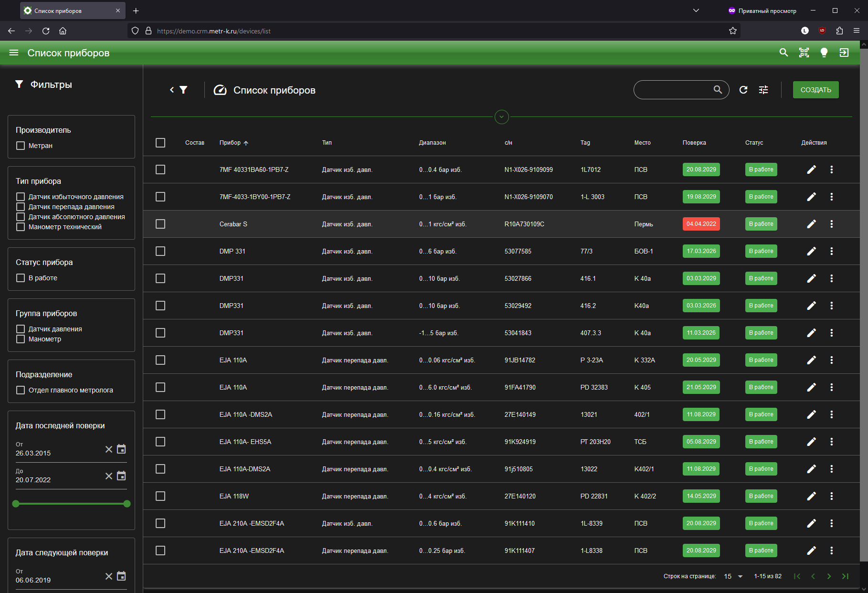Click the QR code scanner icon

804,53
